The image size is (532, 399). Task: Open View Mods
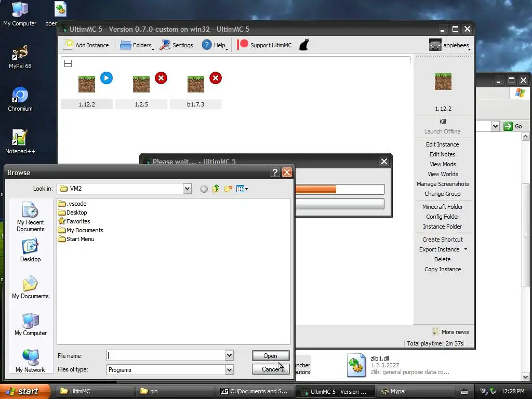click(443, 164)
